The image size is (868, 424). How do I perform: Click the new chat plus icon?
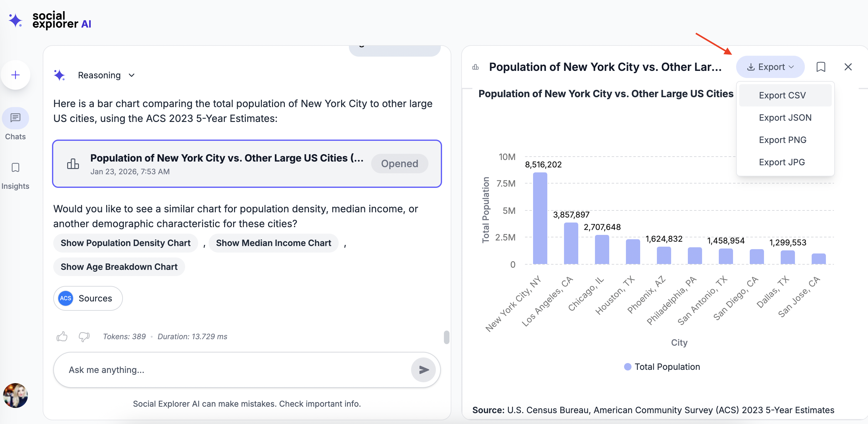pyautogui.click(x=15, y=75)
